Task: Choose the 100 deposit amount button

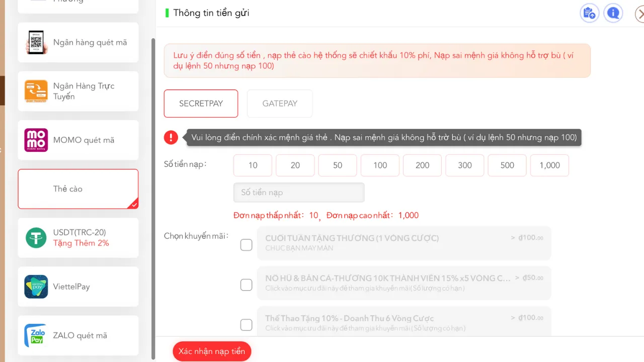Action: [380, 165]
